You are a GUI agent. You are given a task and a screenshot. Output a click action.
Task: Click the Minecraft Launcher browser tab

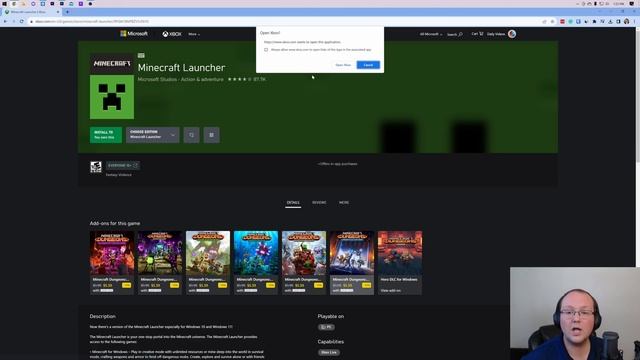click(31, 12)
